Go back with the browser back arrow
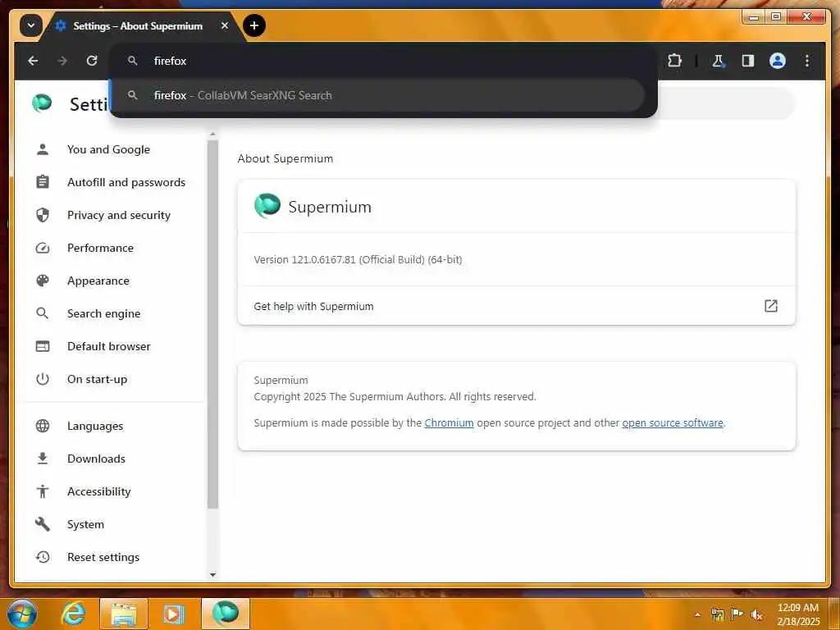This screenshot has width=840, height=630. point(33,61)
